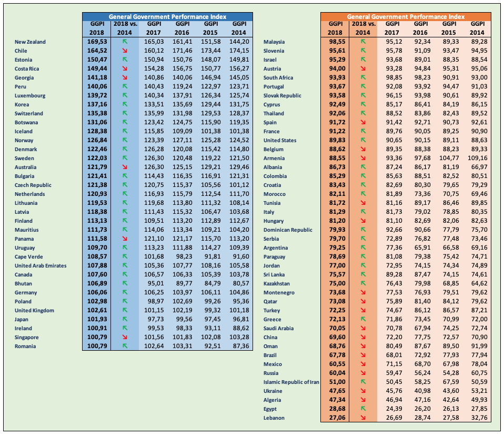Screen dimensions: 504x435
Task: Click the country name South Africa
Action: pyautogui.click(x=278, y=77)
